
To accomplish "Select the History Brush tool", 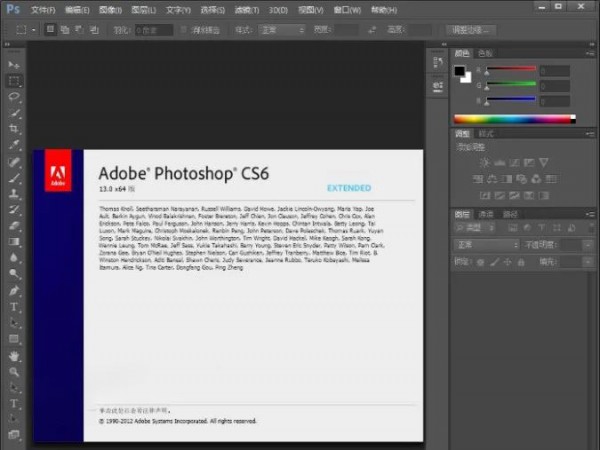I will (14, 209).
